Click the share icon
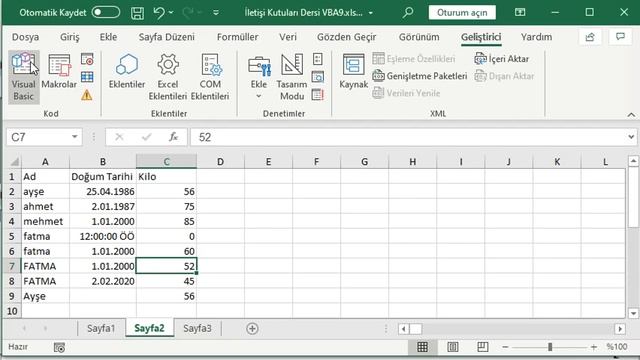Screen dimensions: 640x360 coord(590,37)
